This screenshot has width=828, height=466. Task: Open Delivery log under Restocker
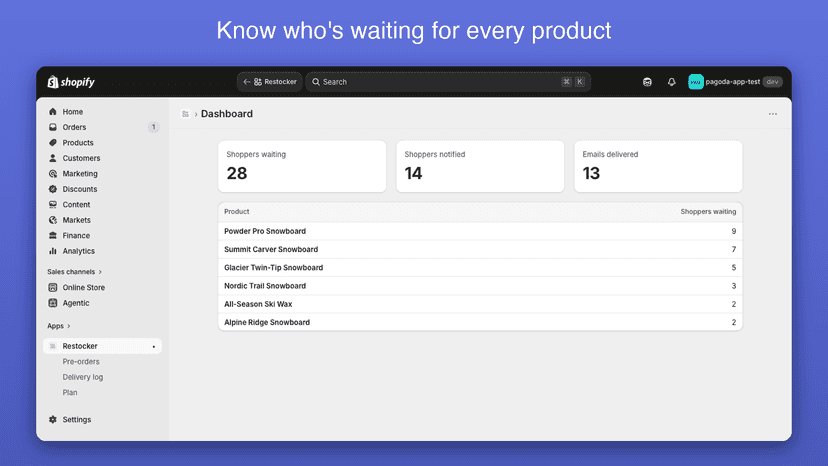click(x=83, y=377)
